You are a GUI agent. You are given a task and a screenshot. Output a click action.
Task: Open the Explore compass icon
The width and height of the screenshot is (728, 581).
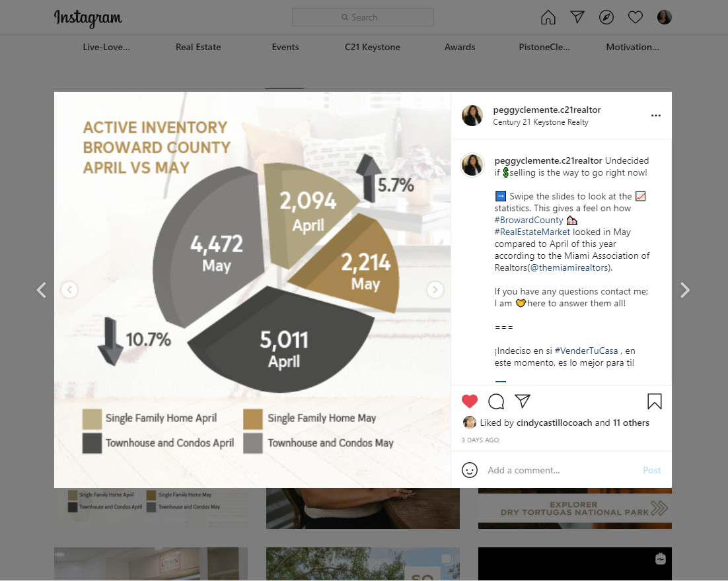pos(606,17)
